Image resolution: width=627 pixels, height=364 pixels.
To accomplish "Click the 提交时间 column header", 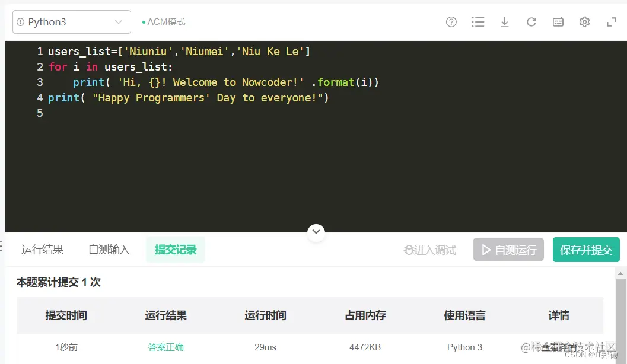I will pos(66,315).
